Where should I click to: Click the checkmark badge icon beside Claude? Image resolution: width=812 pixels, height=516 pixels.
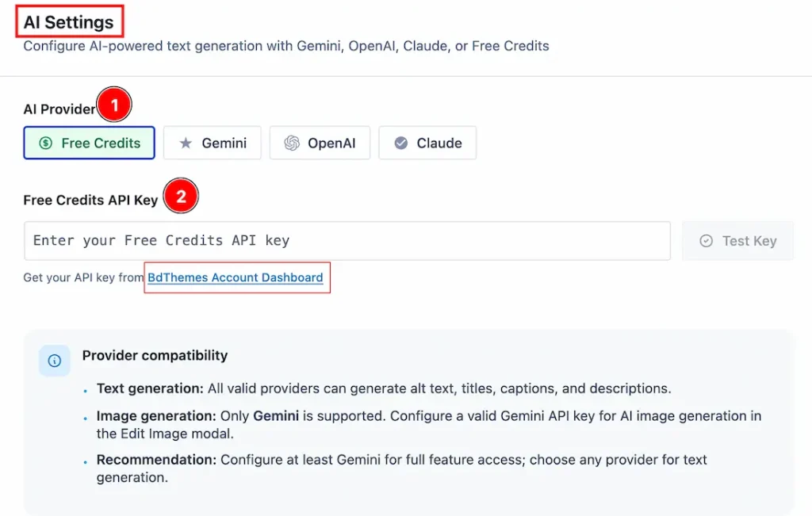[x=400, y=143]
